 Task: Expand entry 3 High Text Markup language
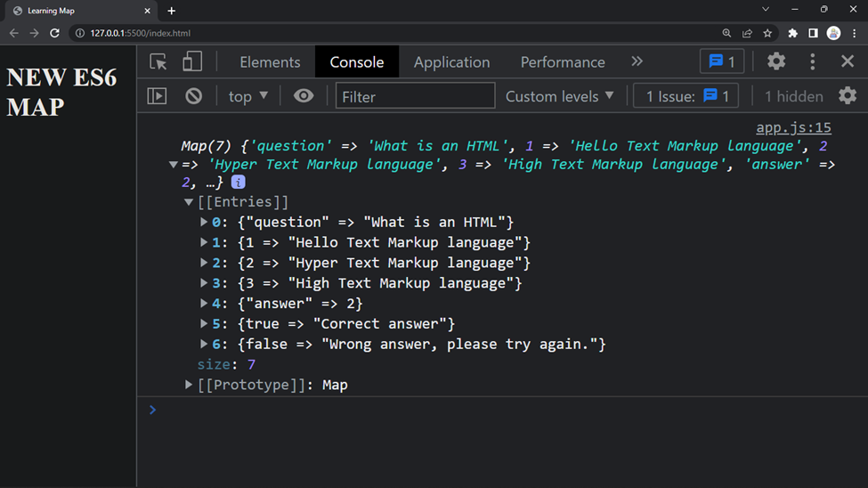(x=204, y=283)
